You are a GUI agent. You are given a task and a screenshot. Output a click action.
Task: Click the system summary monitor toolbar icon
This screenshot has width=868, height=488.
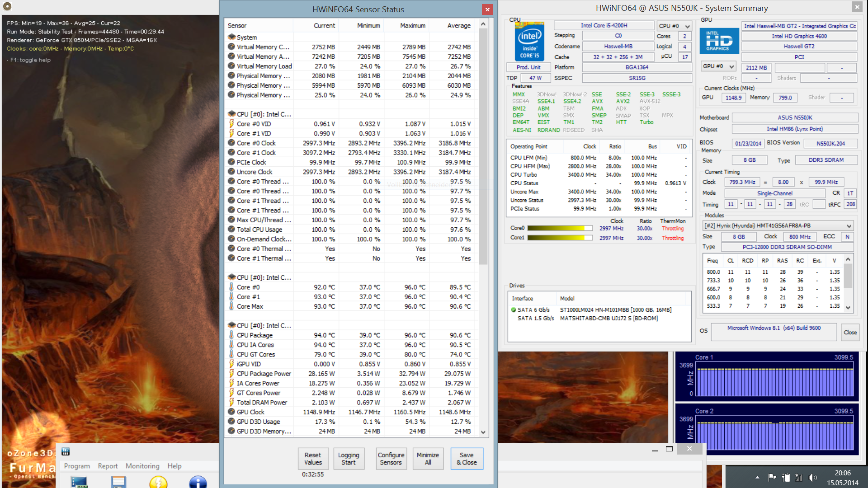click(x=79, y=482)
